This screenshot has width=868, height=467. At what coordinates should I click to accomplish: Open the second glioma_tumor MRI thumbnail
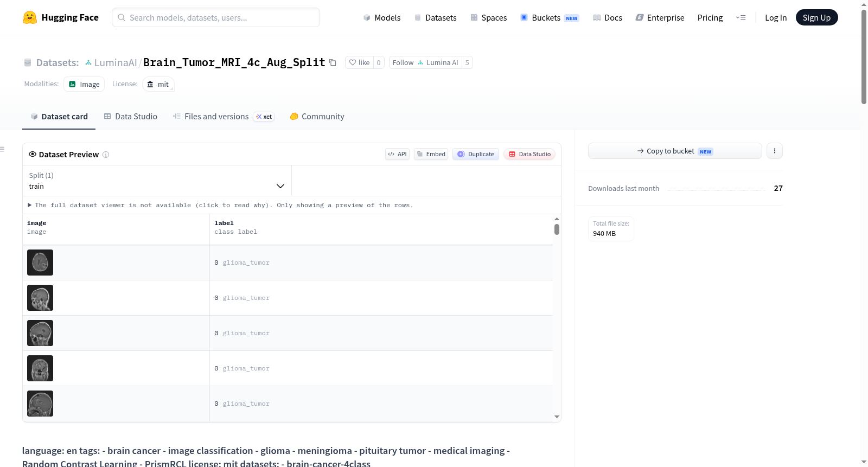pyautogui.click(x=40, y=298)
